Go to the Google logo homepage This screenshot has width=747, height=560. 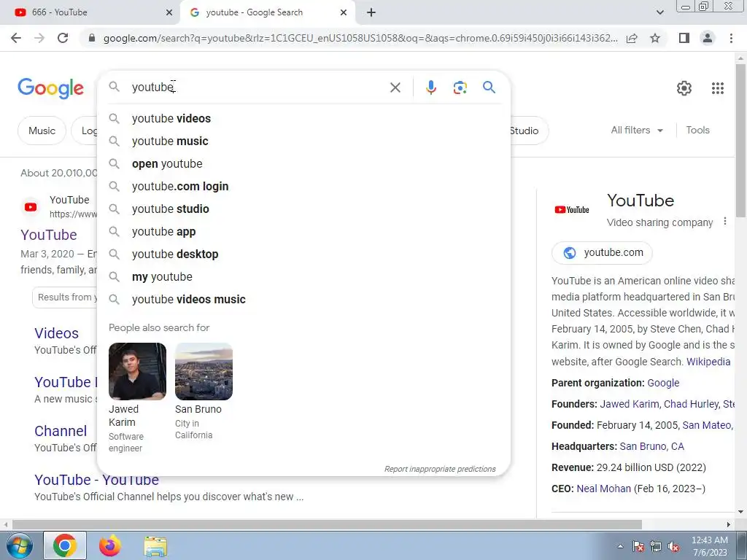click(x=50, y=88)
